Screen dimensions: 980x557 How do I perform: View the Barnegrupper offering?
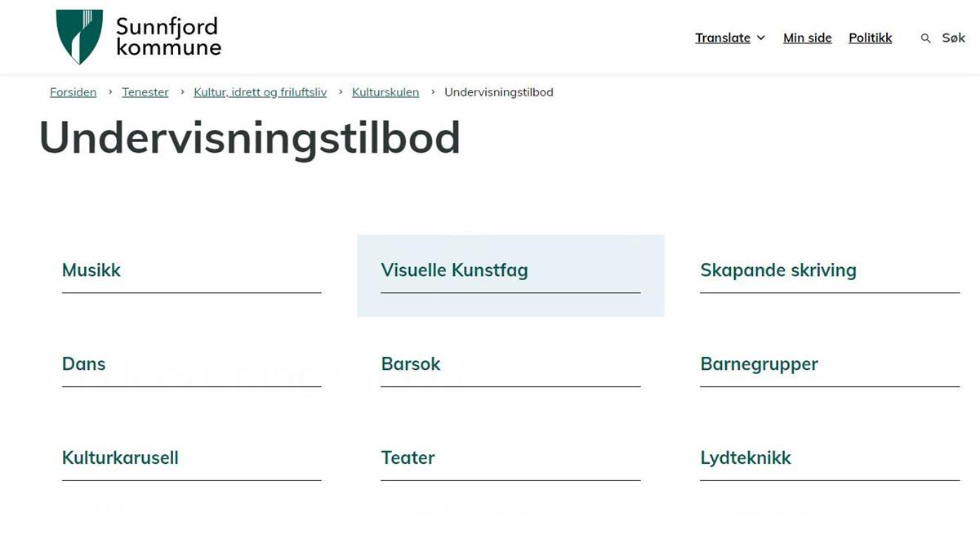759,364
